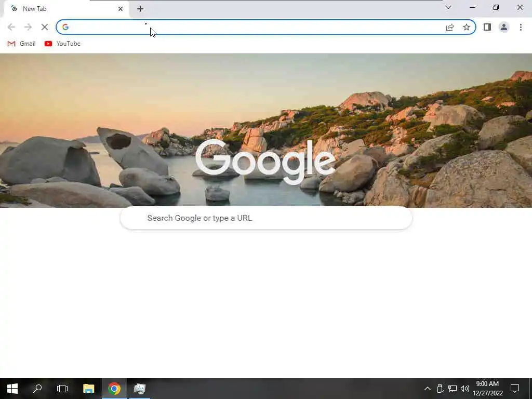Click the USB eject tray icon
This screenshot has width=532, height=399.
(x=440, y=389)
